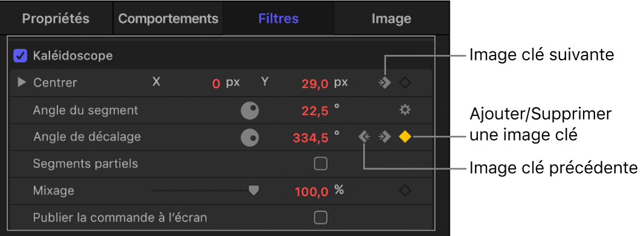Screen dimensions: 644x236
Task: Check Publier la commande à l'écran
Action: click(x=320, y=217)
